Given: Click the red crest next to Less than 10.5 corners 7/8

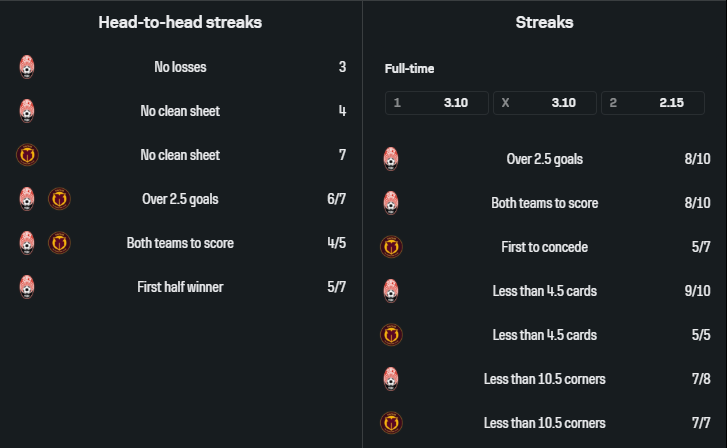Looking at the screenshot, I should click(x=391, y=379).
